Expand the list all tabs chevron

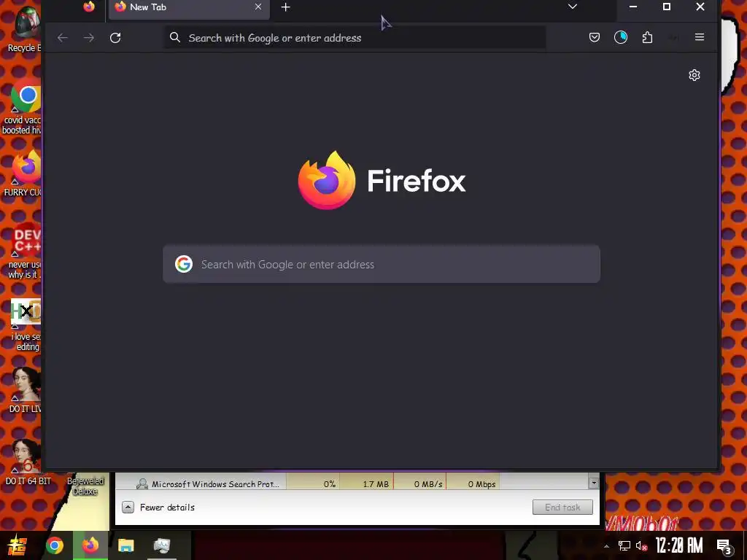coord(573,7)
